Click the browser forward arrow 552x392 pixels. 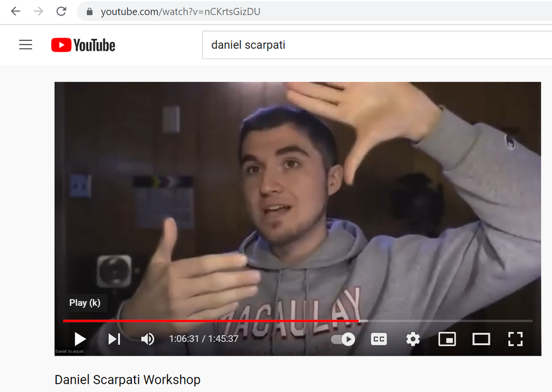[x=39, y=12]
